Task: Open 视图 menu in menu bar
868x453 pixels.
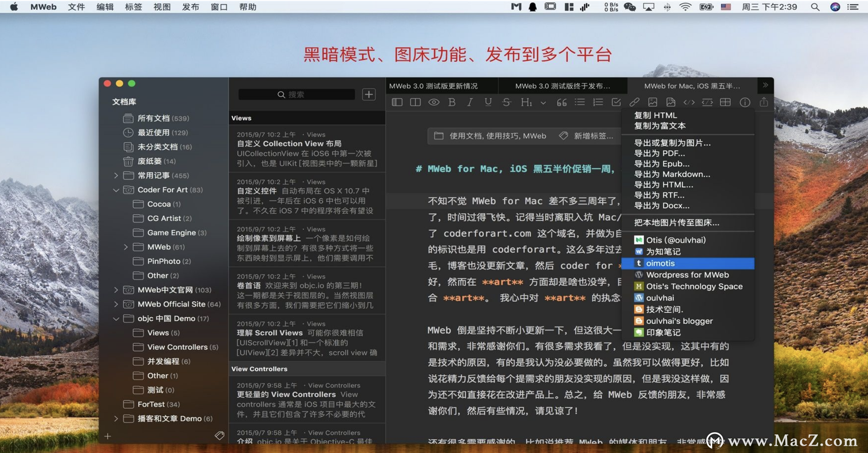Action: coord(162,7)
